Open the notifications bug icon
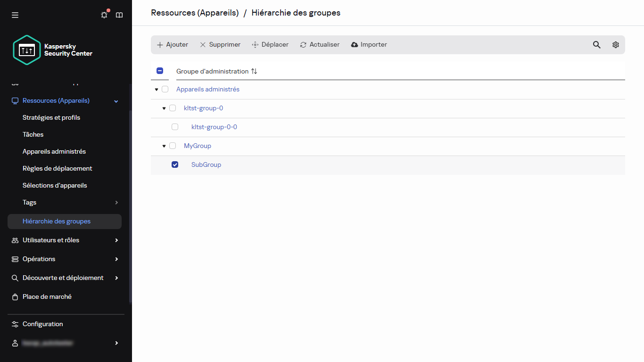The height and width of the screenshot is (362, 644). click(x=104, y=15)
